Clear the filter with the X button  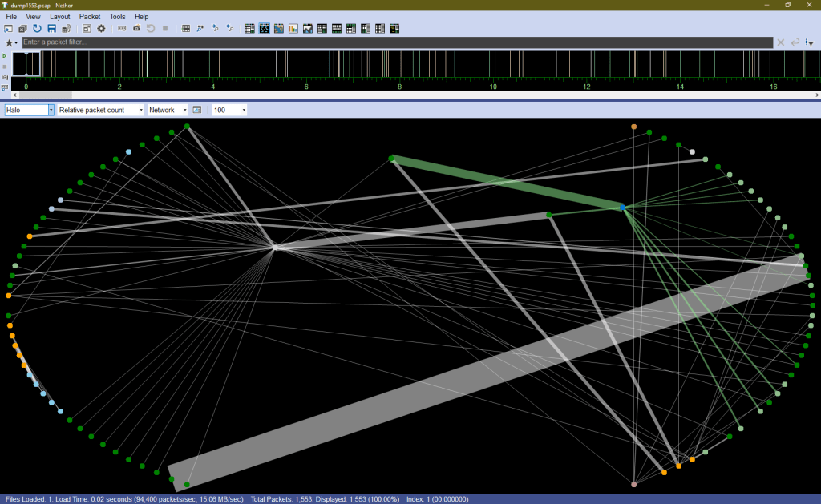pos(780,42)
